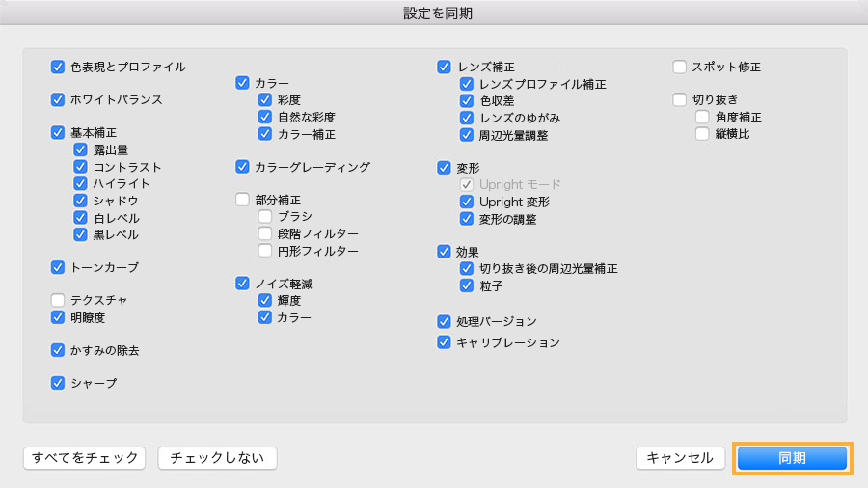Screen dimensions: 868x488
Task: Enable the 円形フィルター checkbox
Action: (265, 251)
